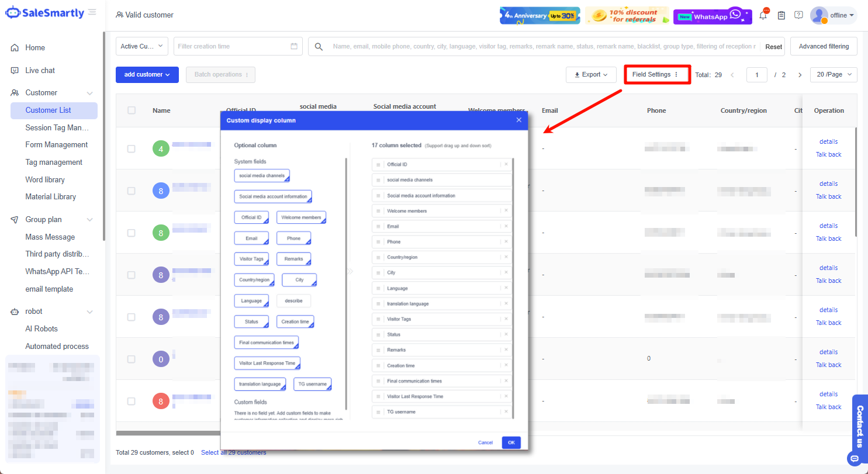Open the Active Customer filter dropdown
The height and width of the screenshot is (474, 868).
pos(142,46)
